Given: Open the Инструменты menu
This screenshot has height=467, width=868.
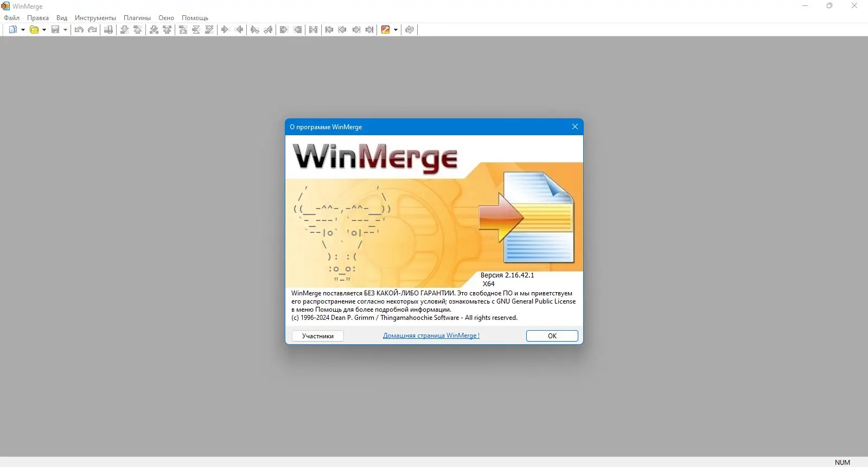Looking at the screenshot, I should point(95,18).
